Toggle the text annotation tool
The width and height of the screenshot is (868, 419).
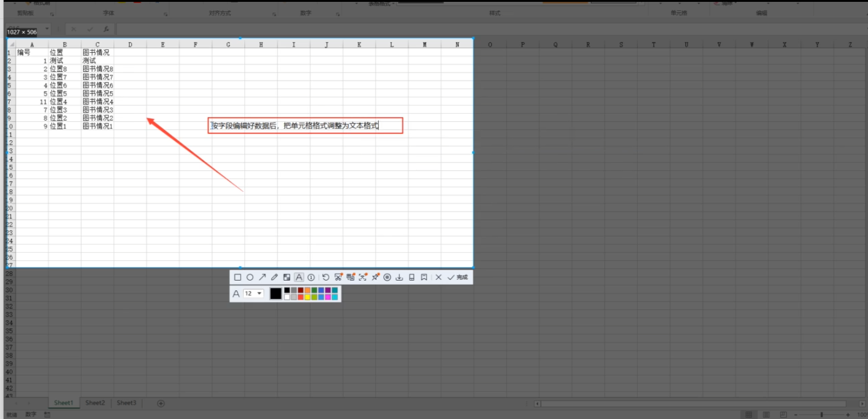299,277
